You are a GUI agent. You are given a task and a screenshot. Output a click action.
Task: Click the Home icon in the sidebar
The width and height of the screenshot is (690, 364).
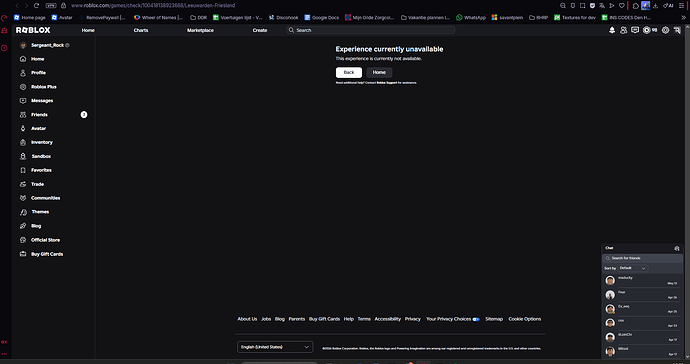click(23, 59)
